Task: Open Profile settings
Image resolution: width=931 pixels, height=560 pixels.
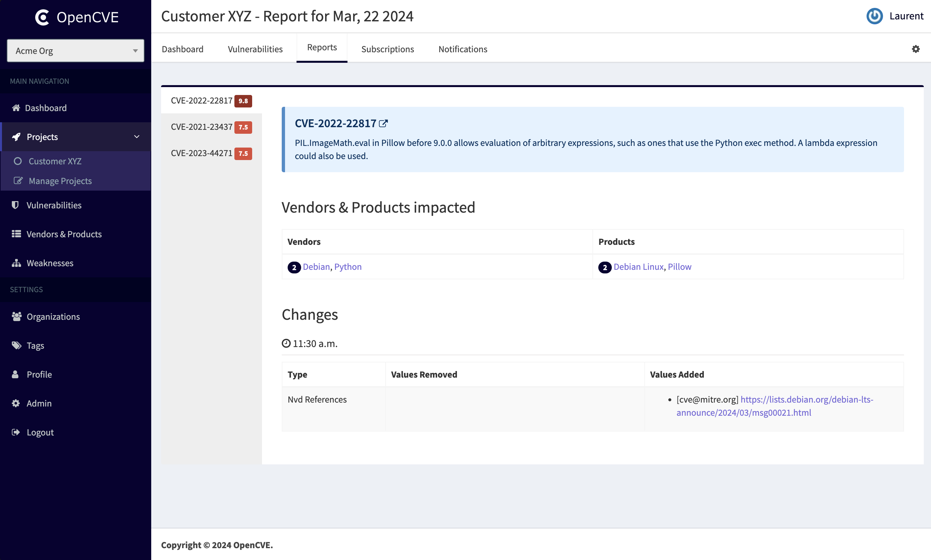Action: coord(39,374)
